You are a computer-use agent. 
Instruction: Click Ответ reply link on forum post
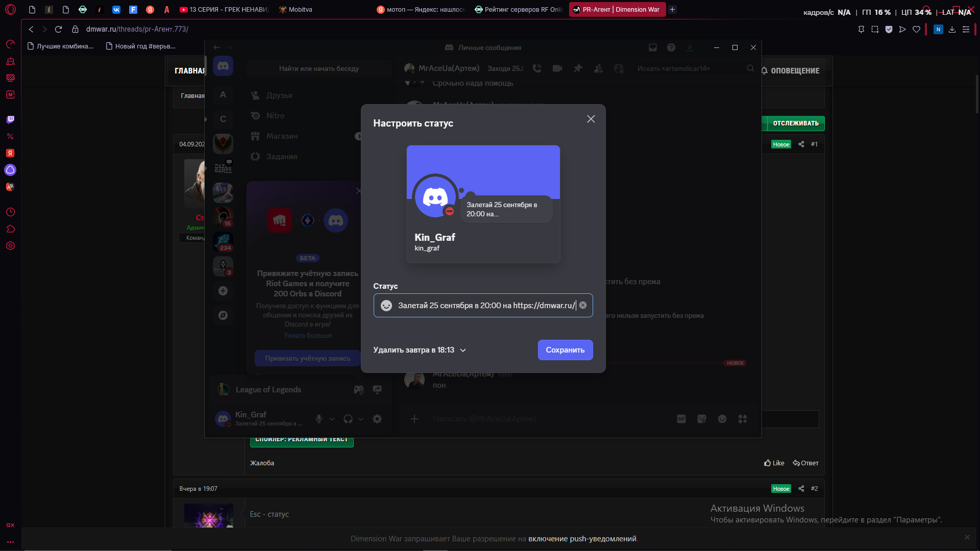click(x=805, y=463)
